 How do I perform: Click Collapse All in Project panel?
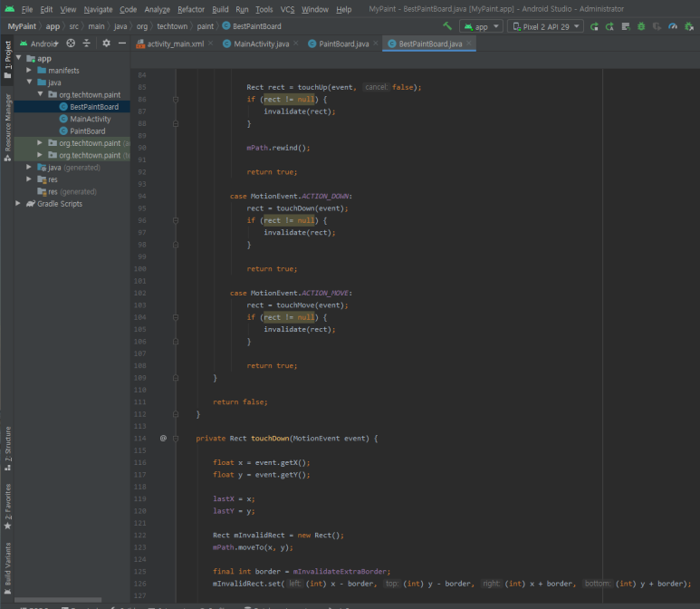(87, 43)
